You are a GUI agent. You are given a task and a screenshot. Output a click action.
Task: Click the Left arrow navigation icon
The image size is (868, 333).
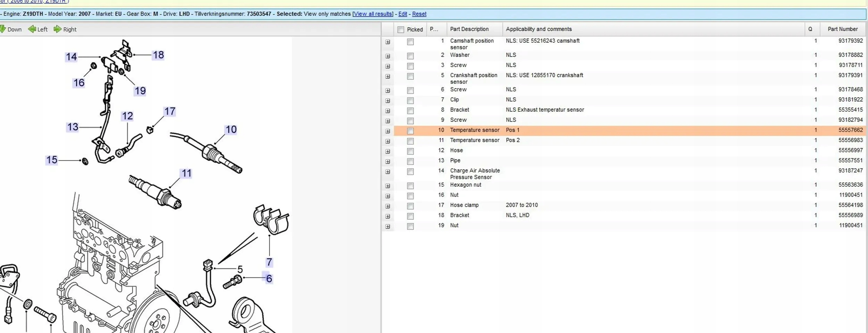click(32, 29)
